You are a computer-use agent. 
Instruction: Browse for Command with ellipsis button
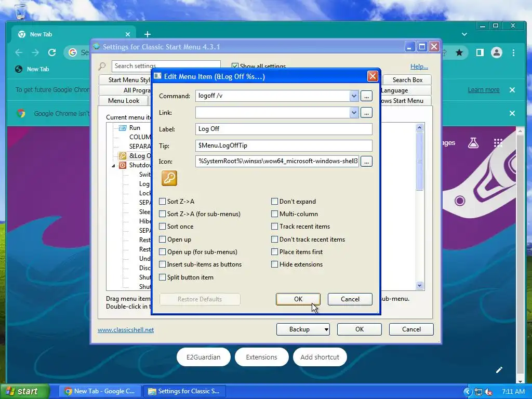coord(366,96)
